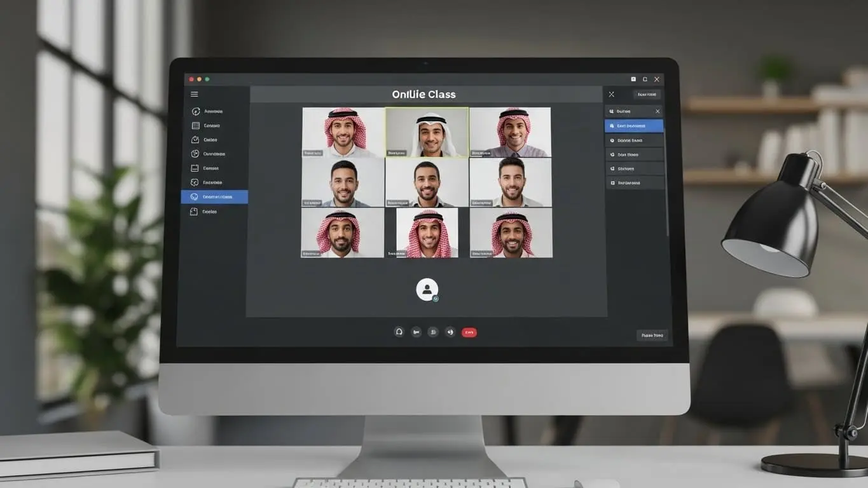Select the blue highlighted row in the right panel
Viewport: 868px width, 488px height.
[x=633, y=126]
